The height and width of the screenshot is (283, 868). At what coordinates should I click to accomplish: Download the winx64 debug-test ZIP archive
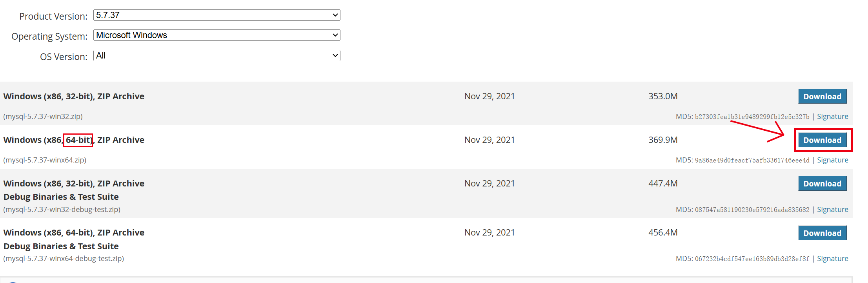click(x=822, y=233)
